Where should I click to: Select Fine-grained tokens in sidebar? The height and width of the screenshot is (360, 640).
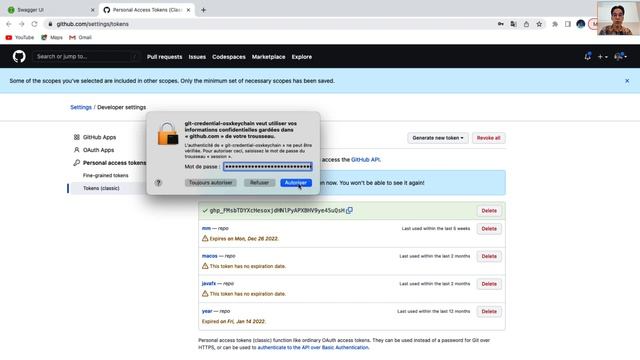[105, 175]
